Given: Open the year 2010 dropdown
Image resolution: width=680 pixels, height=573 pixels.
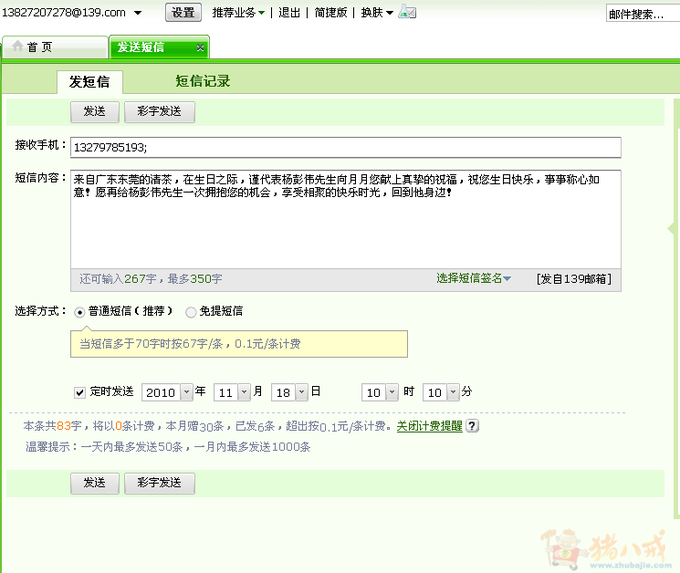Looking at the screenshot, I should point(167,393).
